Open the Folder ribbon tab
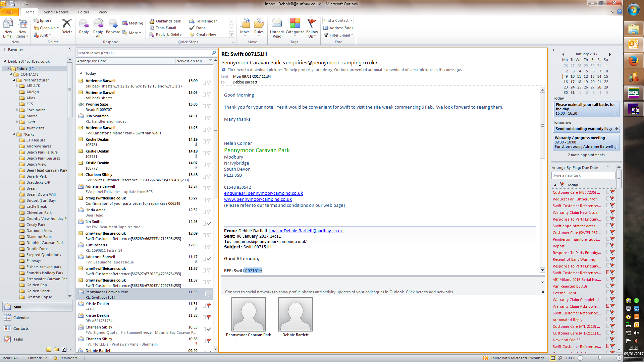 pos(84,12)
